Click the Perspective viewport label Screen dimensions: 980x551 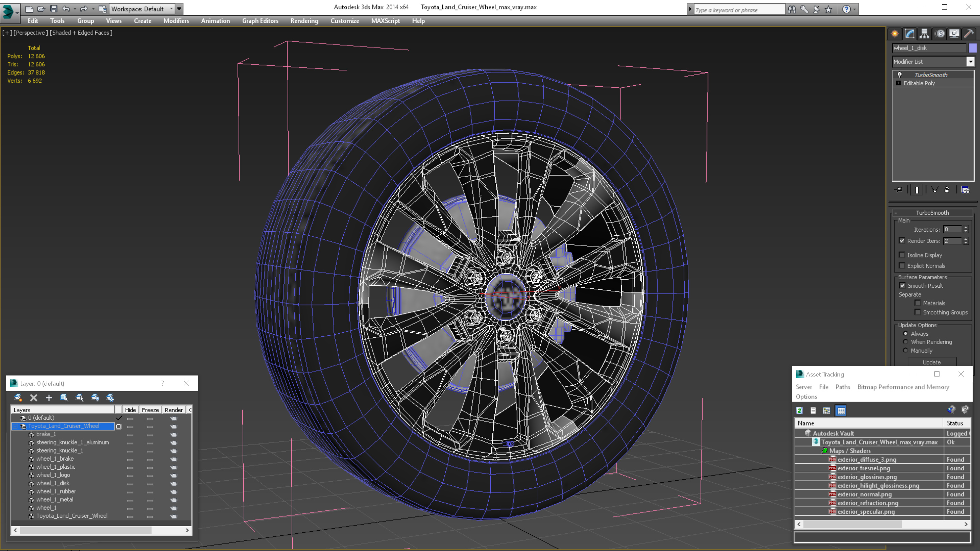pos(31,33)
